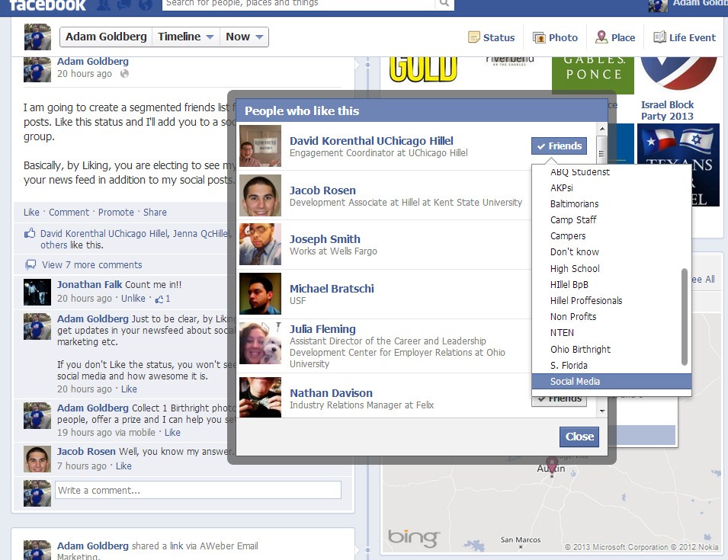
Task: Click Share under the status post
Action: tap(155, 212)
